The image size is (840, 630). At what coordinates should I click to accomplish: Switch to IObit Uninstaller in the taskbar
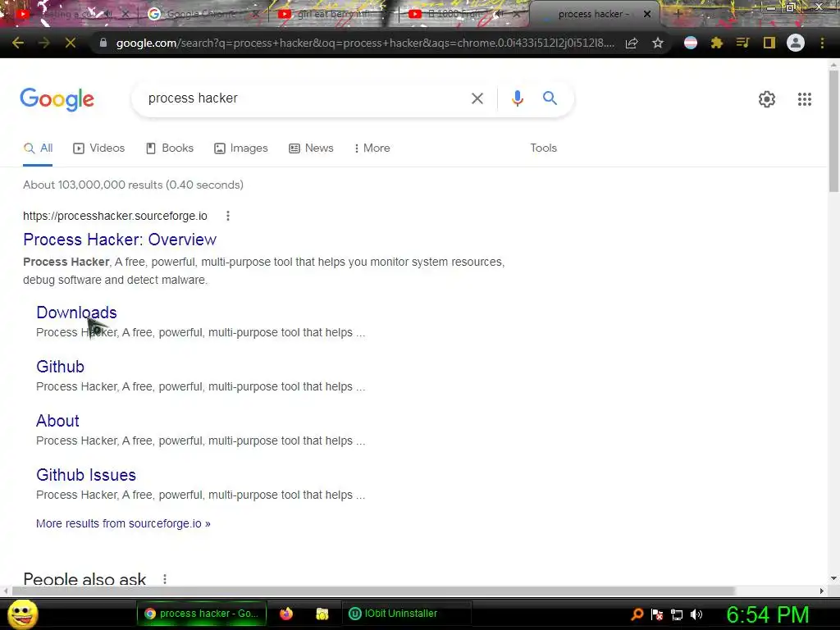(x=407, y=614)
